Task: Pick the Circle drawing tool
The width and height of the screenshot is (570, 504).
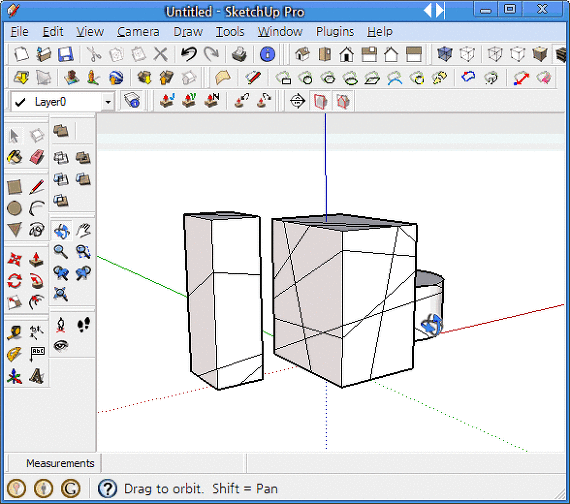Action: click(x=15, y=208)
